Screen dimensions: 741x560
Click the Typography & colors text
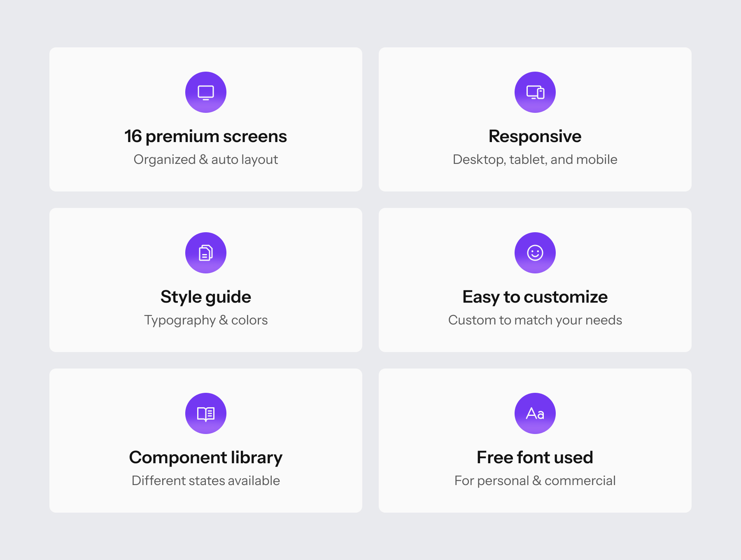pyautogui.click(x=206, y=320)
